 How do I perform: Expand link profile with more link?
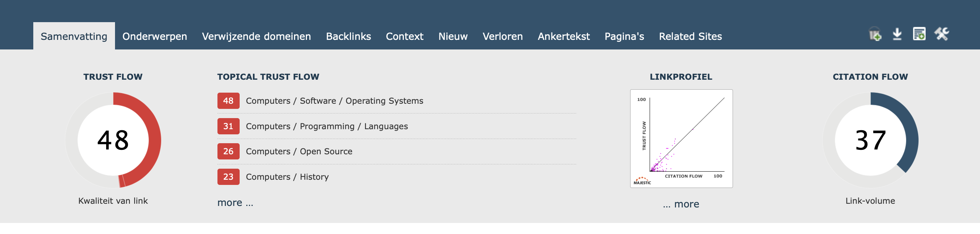[681, 204]
